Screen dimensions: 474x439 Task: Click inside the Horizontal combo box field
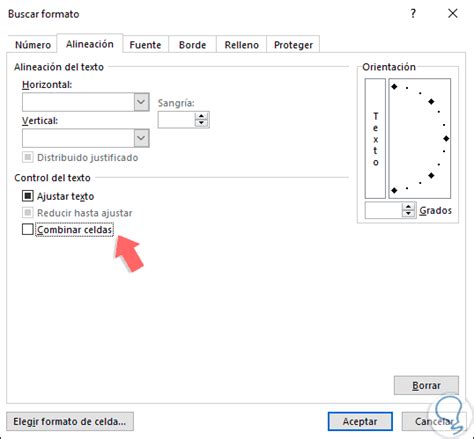pyautogui.click(x=78, y=102)
